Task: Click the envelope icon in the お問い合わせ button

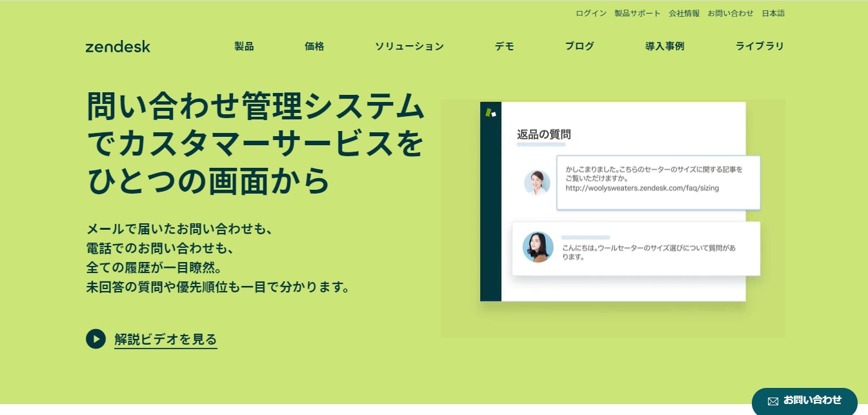Action: coord(772,400)
